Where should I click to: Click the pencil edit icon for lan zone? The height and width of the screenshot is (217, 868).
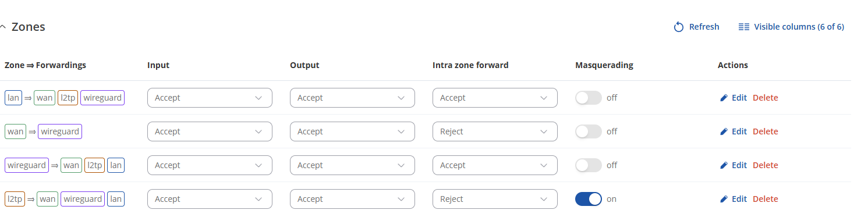point(724,98)
